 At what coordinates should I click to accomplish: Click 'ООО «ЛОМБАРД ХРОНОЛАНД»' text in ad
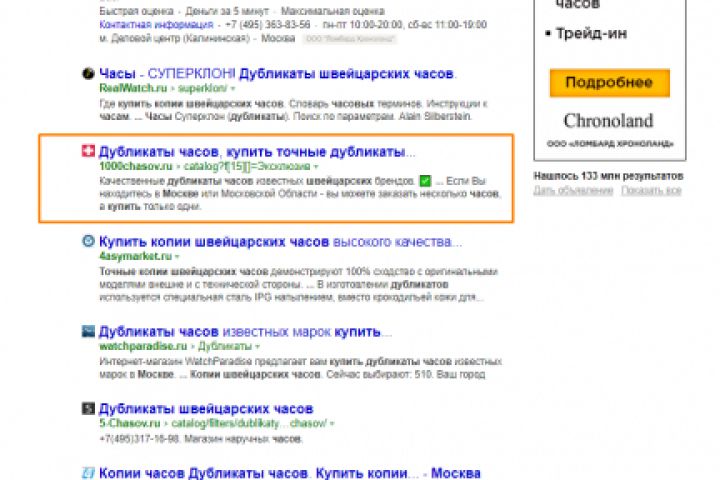pyautogui.click(x=610, y=144)
